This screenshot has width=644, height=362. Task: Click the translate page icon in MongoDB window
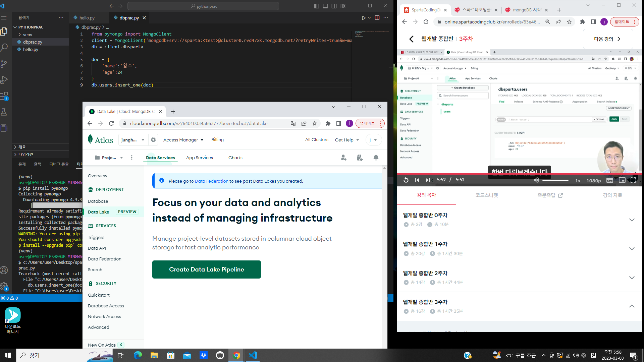coord(293,123)
